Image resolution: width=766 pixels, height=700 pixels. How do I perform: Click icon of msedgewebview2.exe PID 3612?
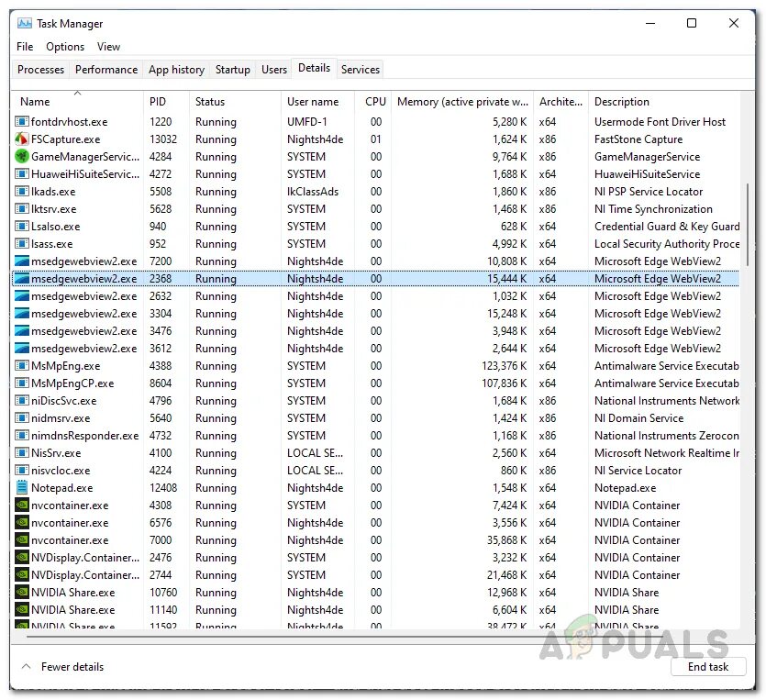pyautogui.click(x=21, y=349)
